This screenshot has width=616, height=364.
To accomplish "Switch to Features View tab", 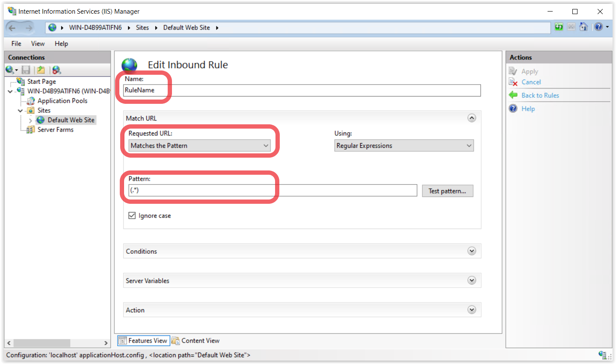I will 144,341.
